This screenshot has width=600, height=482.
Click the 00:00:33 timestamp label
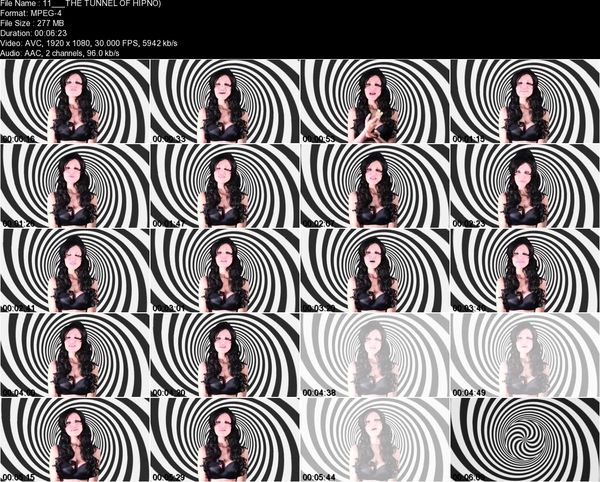click(169, 139)
